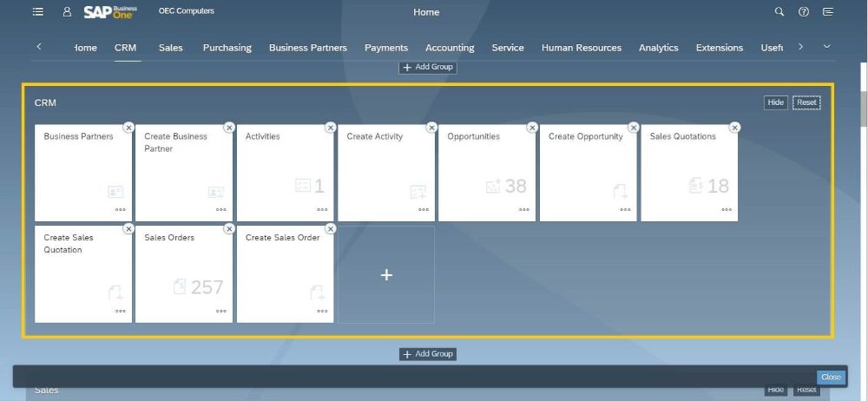Open more options on Create Activity tile

tap(424, 210)
